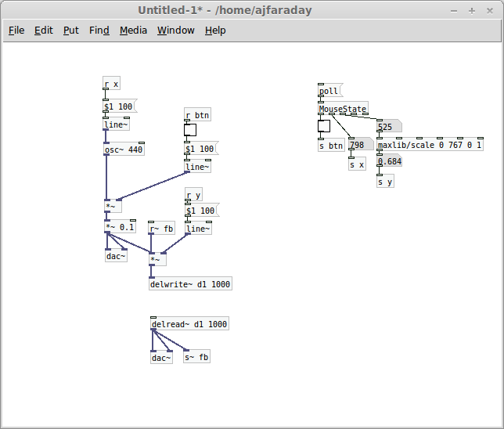Select the number box showing 525
The width and height of the screenshot is (504, 429).
pyautogui.click(x=389, y=126)
